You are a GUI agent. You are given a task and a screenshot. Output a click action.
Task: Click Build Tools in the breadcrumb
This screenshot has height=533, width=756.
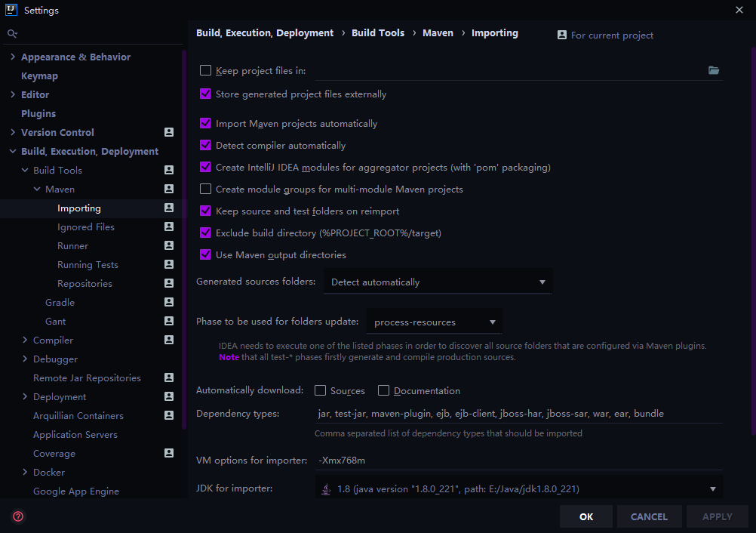(378, 32)
